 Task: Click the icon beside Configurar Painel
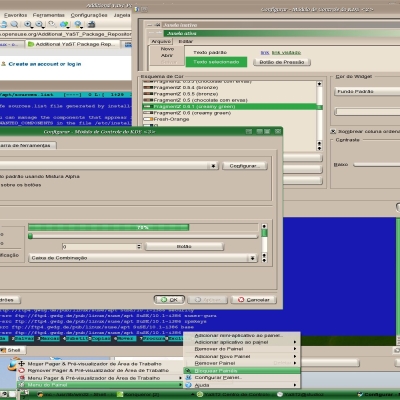pyautogui.click(x=188, y=378)
